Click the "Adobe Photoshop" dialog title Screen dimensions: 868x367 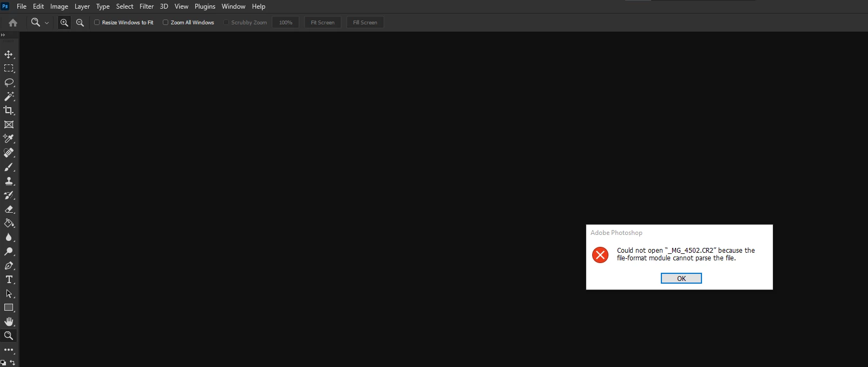[x=617, y=233]
